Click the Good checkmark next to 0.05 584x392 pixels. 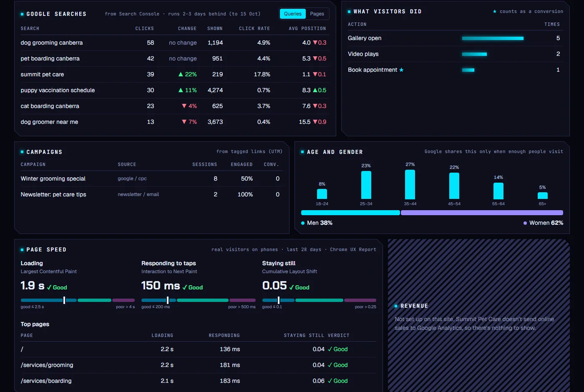point(299,287)
